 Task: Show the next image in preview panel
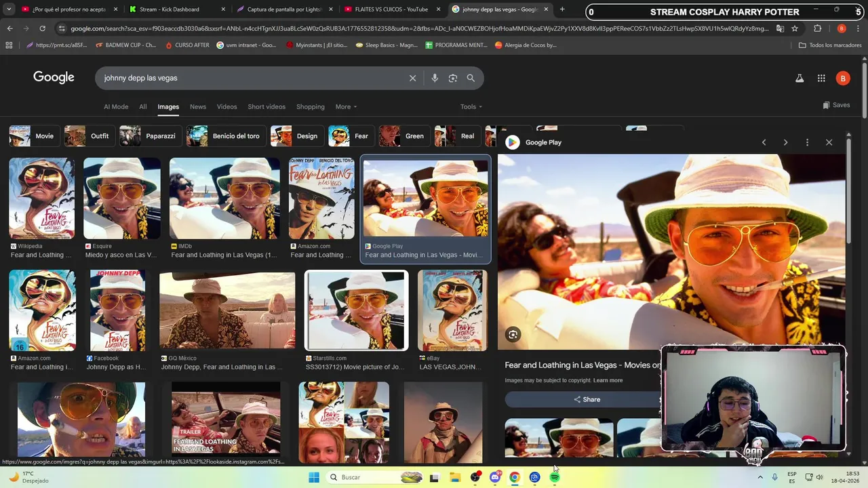(x=785, y=142)
